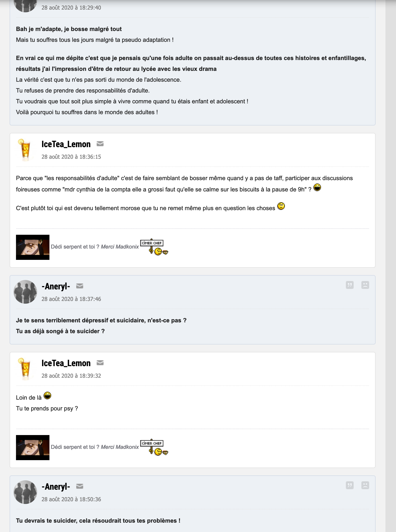Open -Aneryl- profile from the 18:50:36 post
396x532 pixels.
click(x=56, y=487)
